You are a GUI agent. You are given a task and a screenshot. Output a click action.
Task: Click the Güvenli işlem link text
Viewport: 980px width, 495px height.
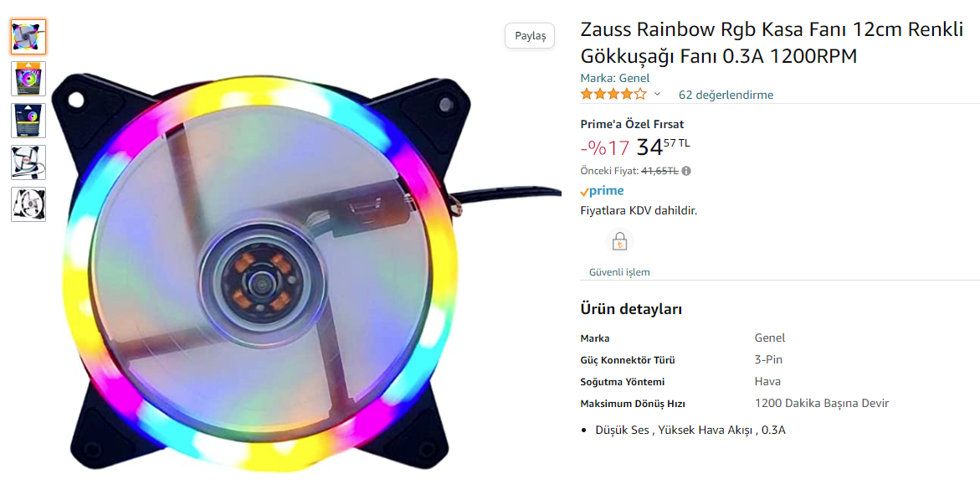click(619, 272)
